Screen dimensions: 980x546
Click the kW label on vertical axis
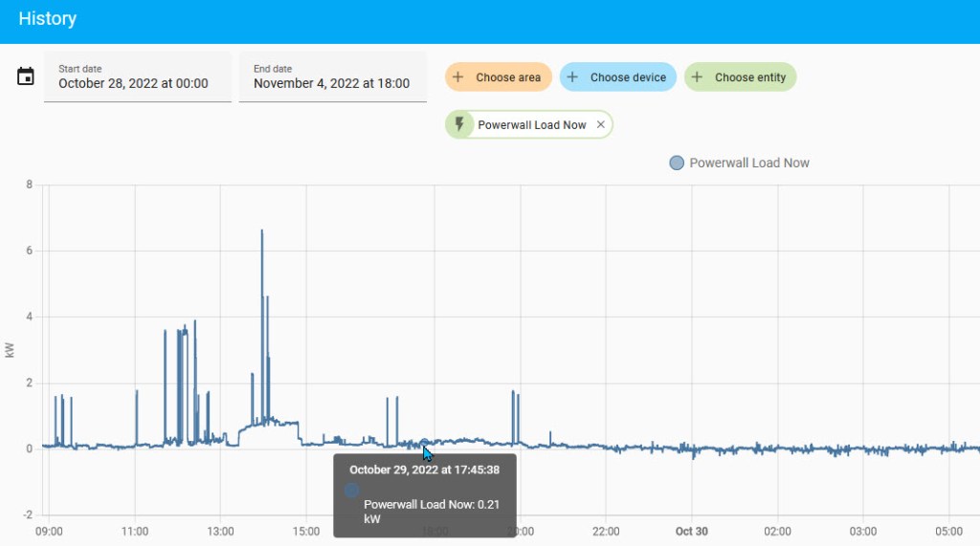(x=11, y=350)
